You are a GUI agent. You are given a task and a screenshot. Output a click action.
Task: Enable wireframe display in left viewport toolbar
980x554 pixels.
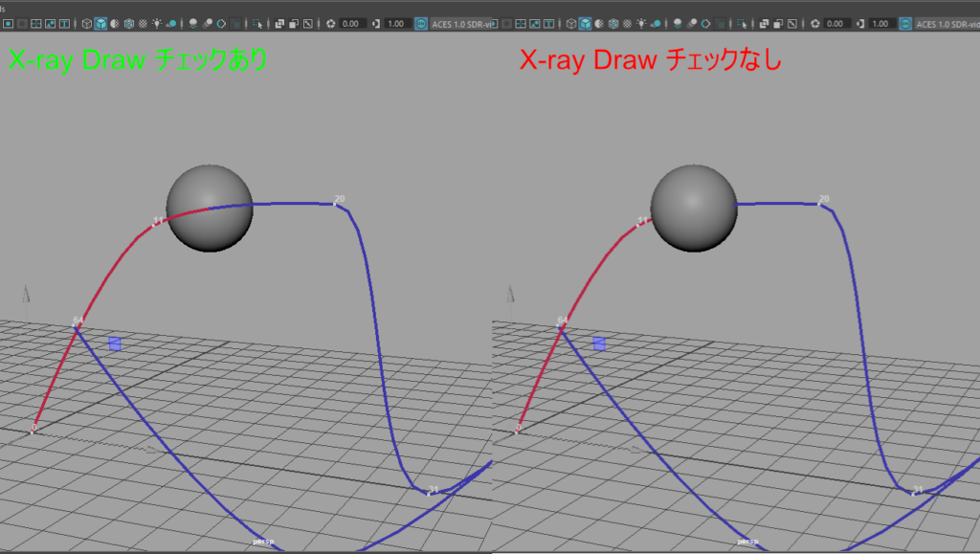(87, 23)
